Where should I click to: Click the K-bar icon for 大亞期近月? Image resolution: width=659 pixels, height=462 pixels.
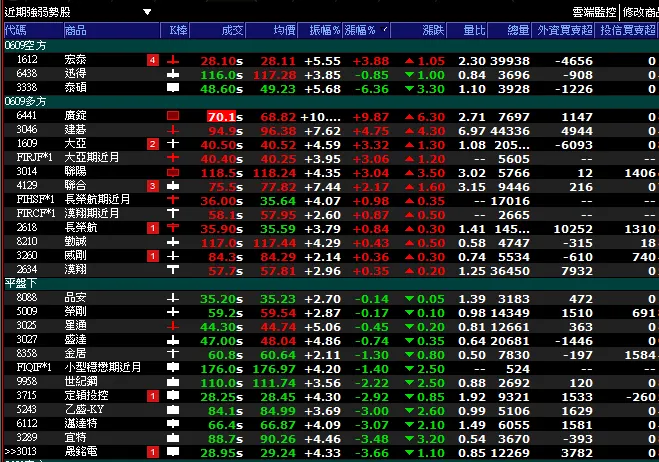(x=173, y=158)
